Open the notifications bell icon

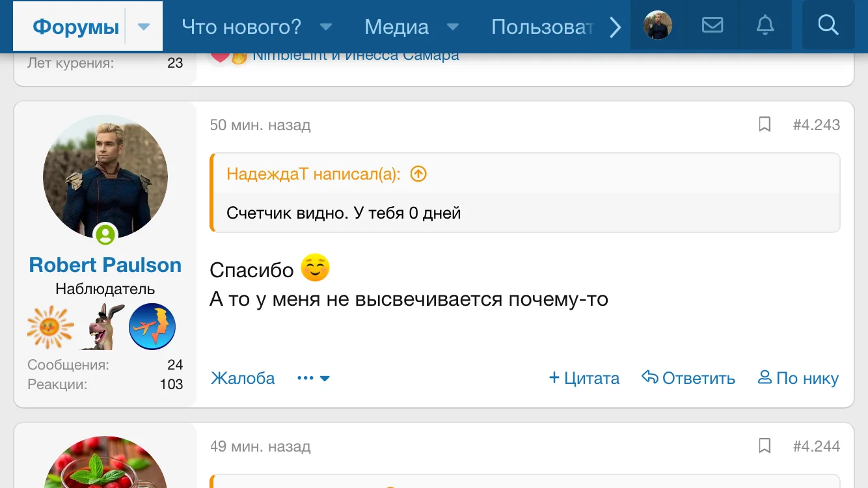765,26
